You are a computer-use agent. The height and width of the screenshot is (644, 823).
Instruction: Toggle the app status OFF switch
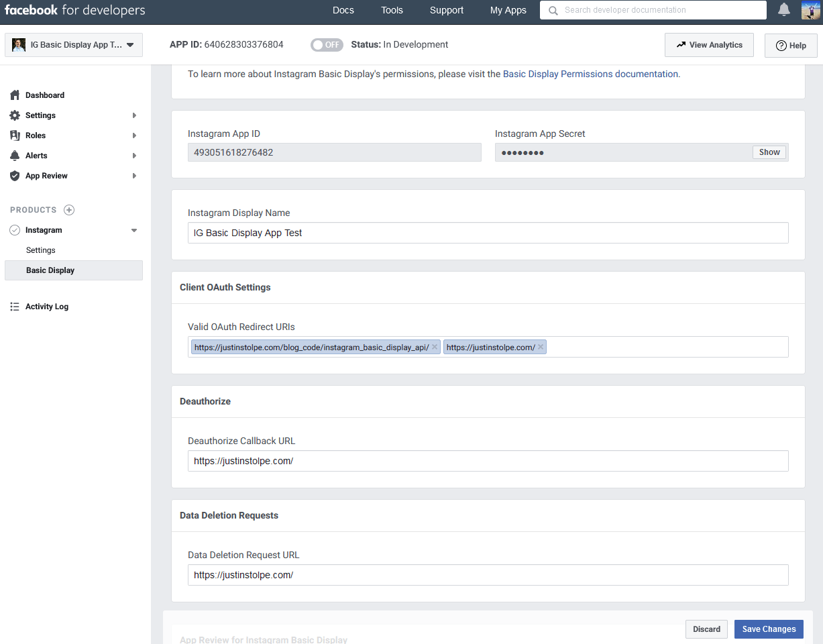(x=327, y=45)
